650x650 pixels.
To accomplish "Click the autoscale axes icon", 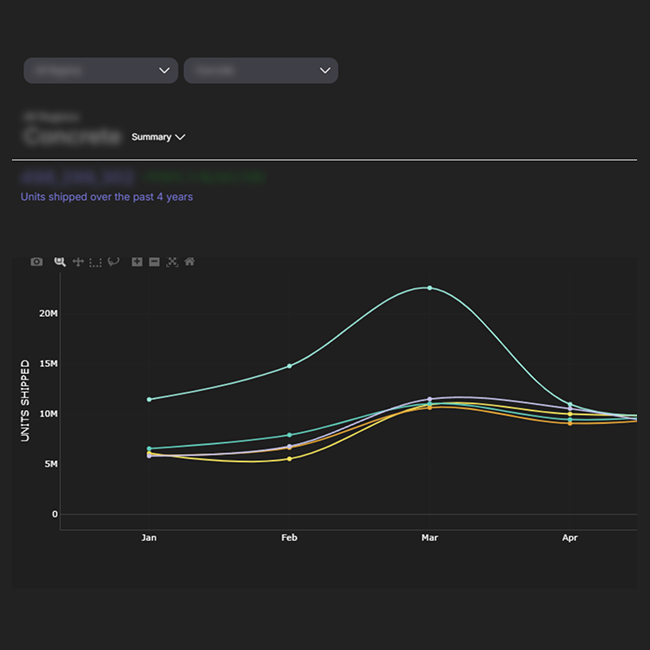I will click(x=172, y=262).
